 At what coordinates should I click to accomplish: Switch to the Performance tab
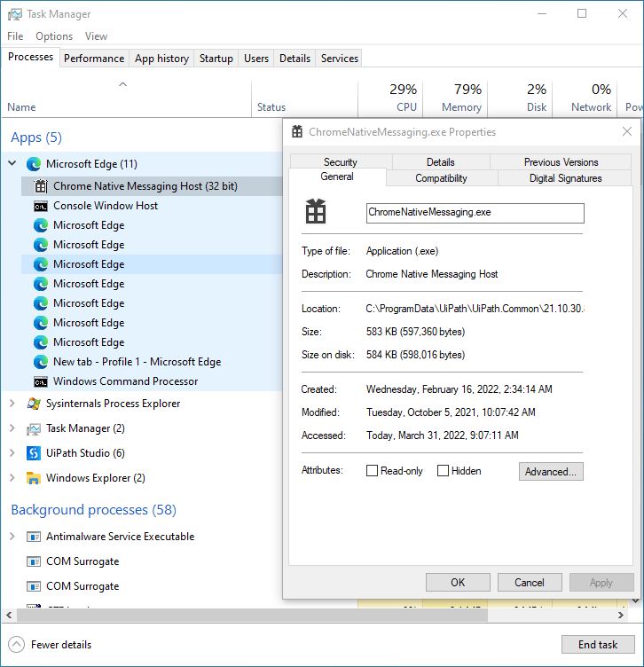point(94,59)
